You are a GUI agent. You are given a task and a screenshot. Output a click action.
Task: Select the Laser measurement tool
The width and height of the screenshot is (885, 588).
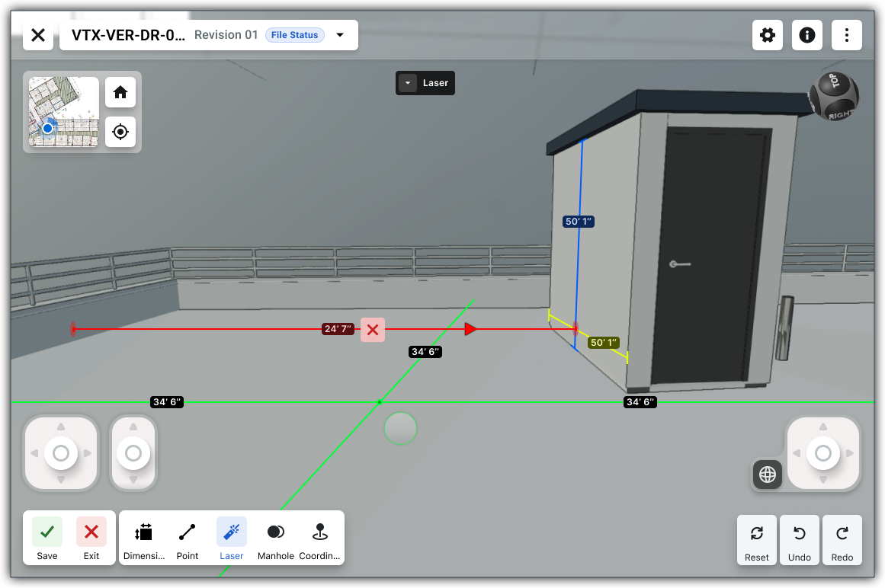[232, 540]
